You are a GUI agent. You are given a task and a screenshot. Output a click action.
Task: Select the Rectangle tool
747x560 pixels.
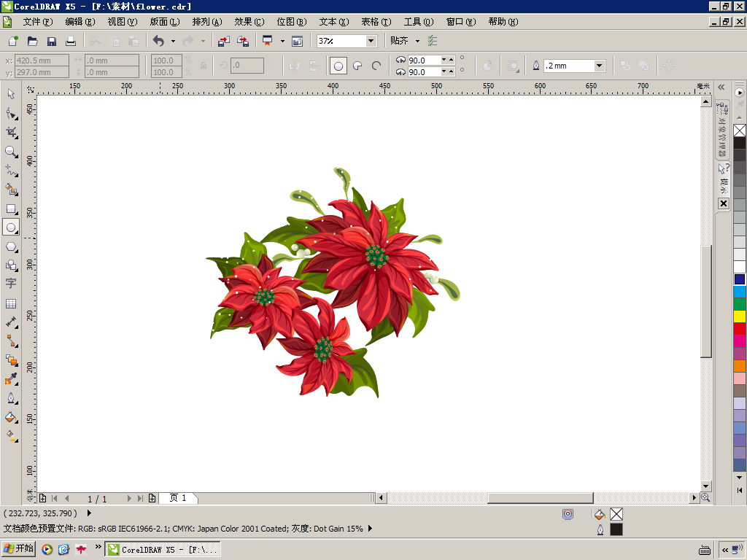pos(11,209)
